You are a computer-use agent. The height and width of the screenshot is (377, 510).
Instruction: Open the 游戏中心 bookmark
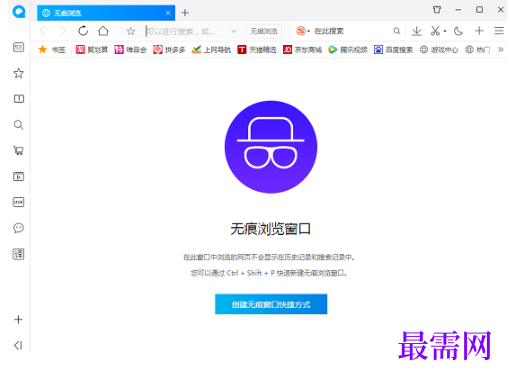coord(439,50)
